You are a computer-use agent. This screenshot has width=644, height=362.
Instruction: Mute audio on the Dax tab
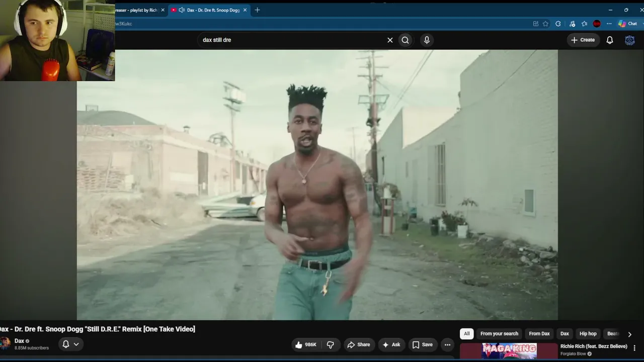[x=182, y=10]
